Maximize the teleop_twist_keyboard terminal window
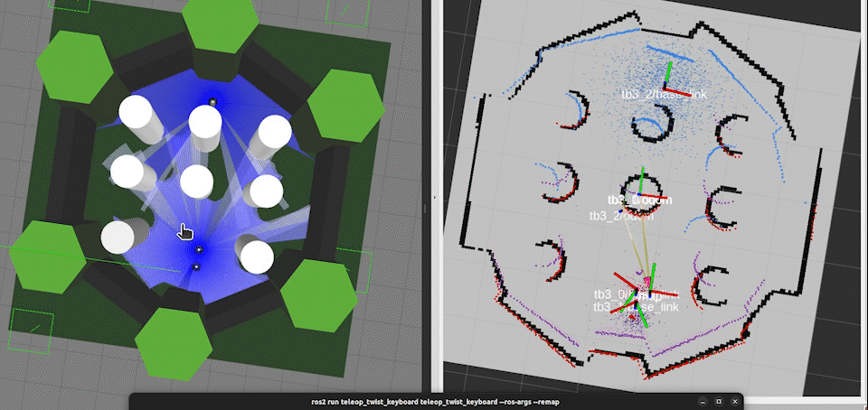Screen dimensions: 868x410 point(719,402)
